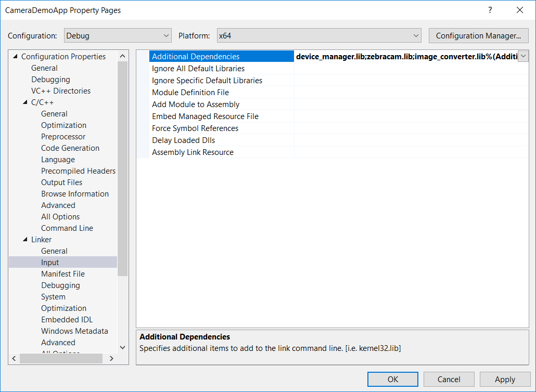This screenshot has height=392, width=536.
Task: Apply the current property changes
Action: (504, 379)
